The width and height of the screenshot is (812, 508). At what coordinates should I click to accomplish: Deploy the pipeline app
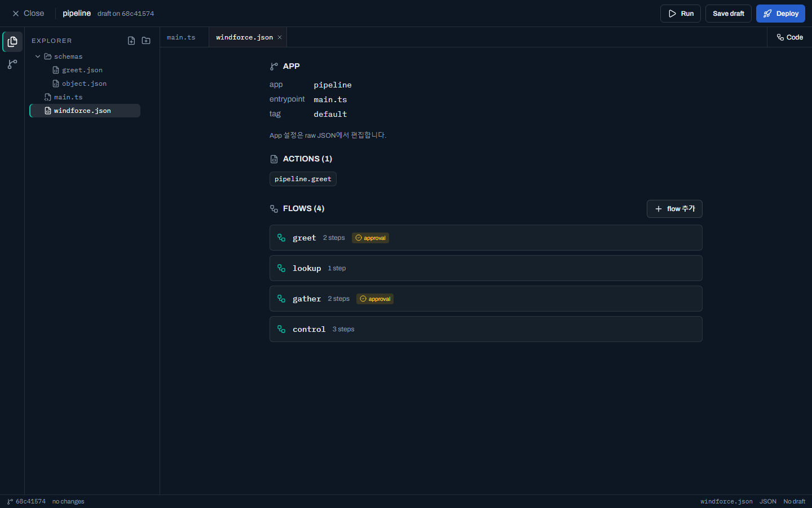[780, 14]
